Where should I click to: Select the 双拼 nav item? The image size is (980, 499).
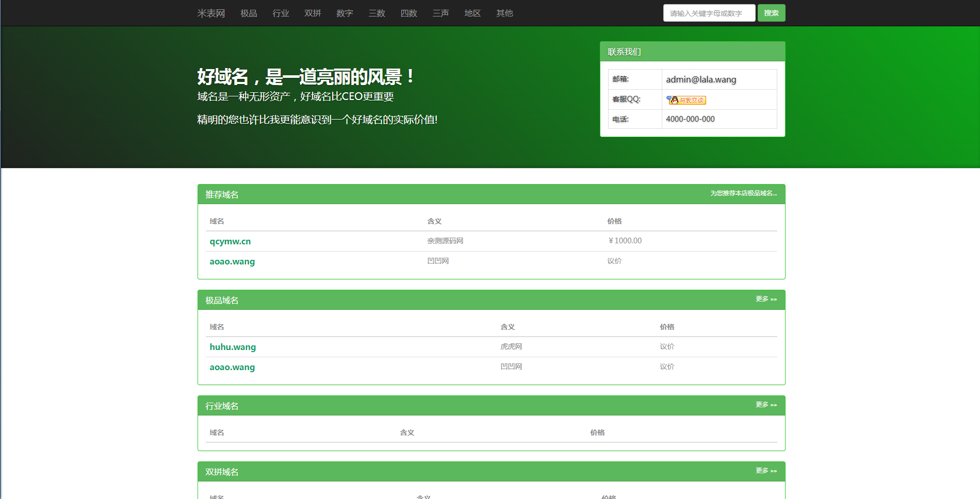(313, 13)
